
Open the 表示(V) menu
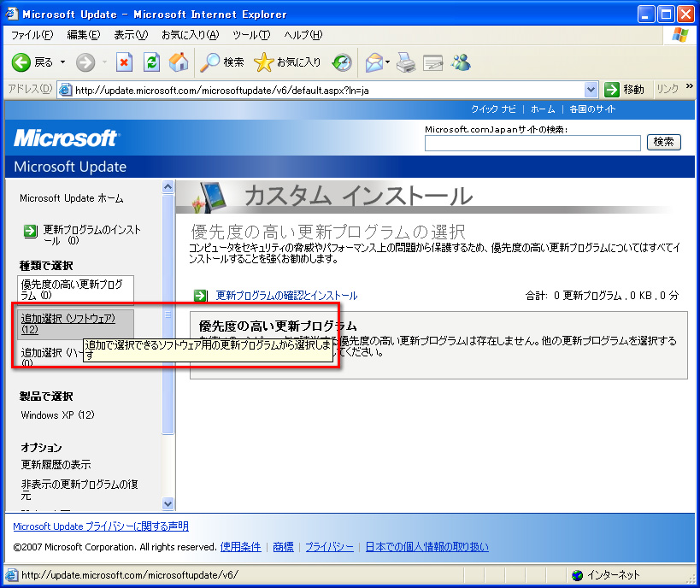point(131,35)
